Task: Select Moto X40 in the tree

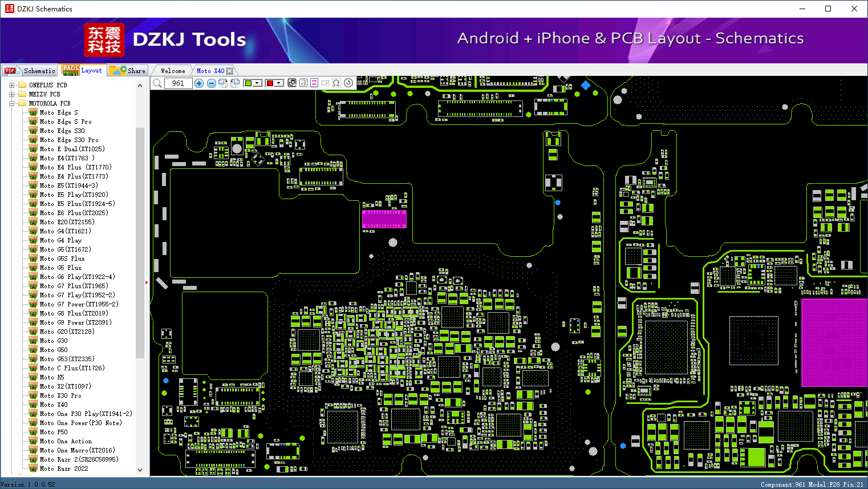Action: click(x=54, y=405)
